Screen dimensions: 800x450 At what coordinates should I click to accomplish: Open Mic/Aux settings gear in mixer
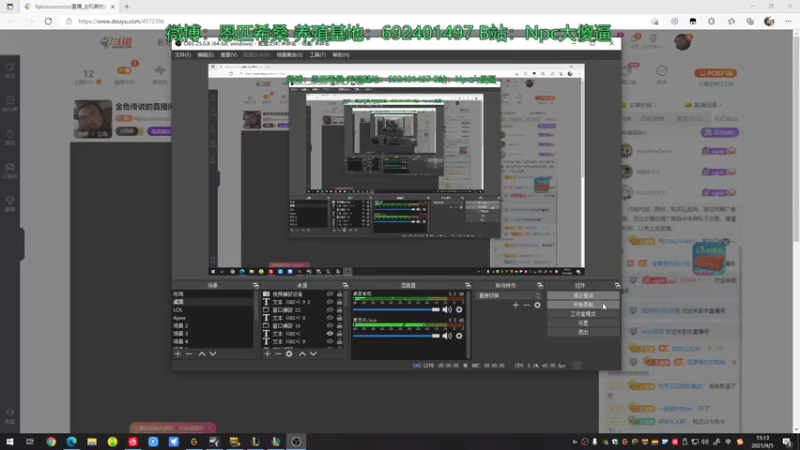tap(459, 336)
